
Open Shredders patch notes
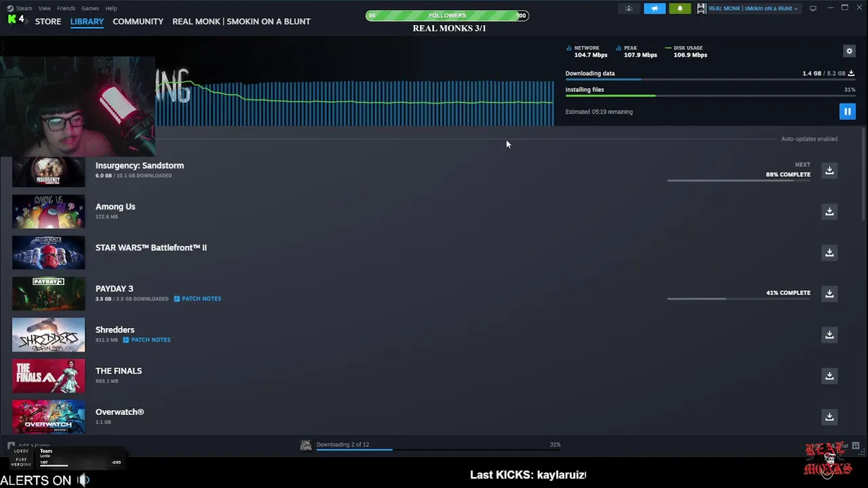(146, 340)
